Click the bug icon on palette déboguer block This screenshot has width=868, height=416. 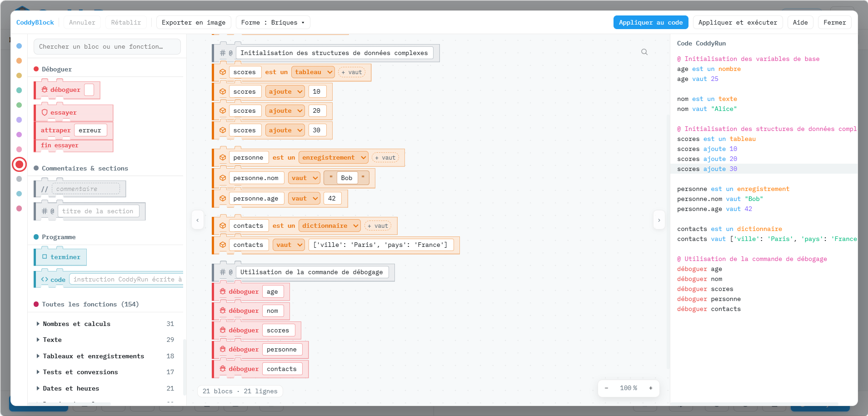click(45, 90)
